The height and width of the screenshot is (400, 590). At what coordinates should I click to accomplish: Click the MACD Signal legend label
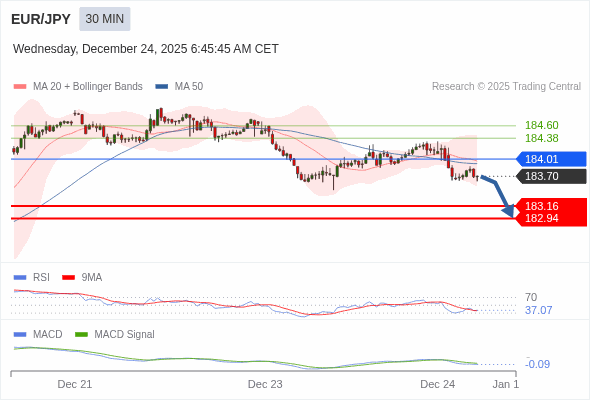(x=125, y=335)
